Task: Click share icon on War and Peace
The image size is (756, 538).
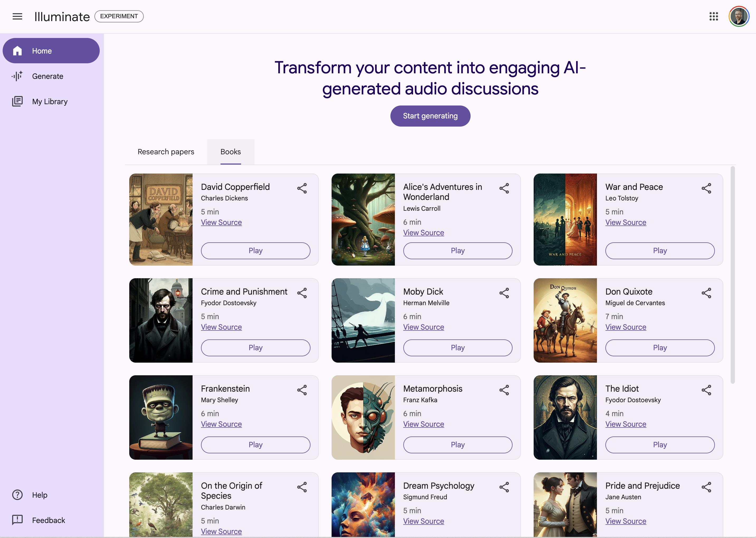Action: 706,188
